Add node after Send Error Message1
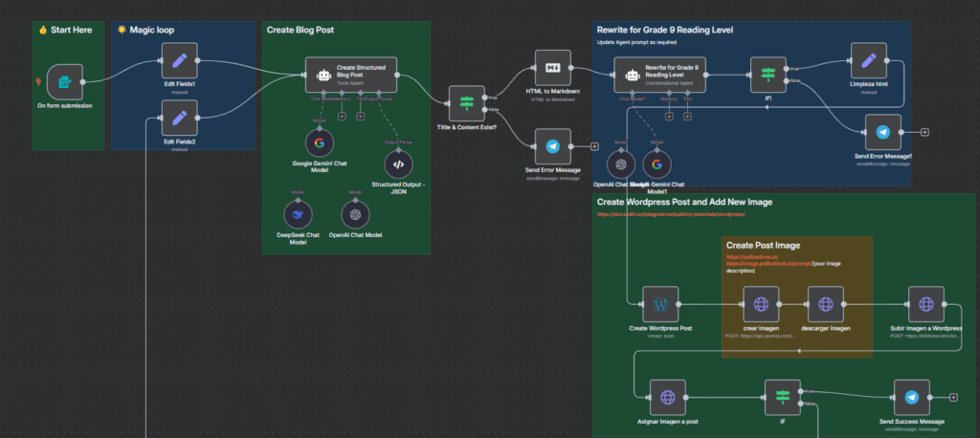 click(924, 132)
